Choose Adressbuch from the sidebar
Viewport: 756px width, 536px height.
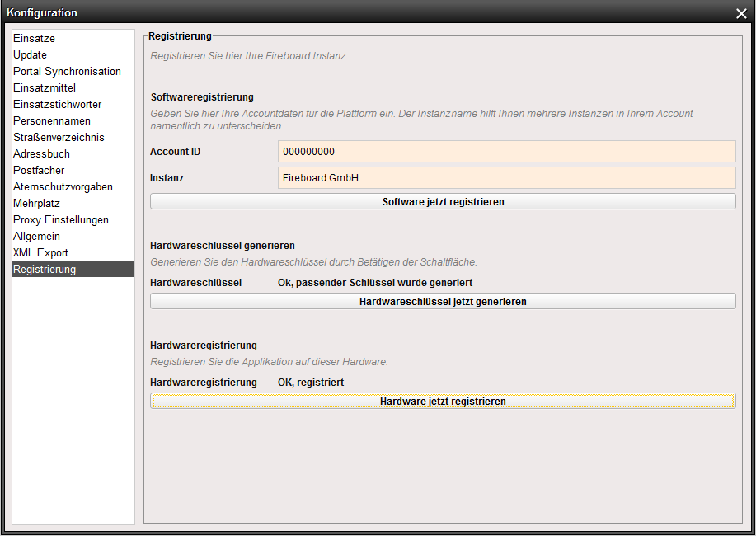[x=41, y=154]
